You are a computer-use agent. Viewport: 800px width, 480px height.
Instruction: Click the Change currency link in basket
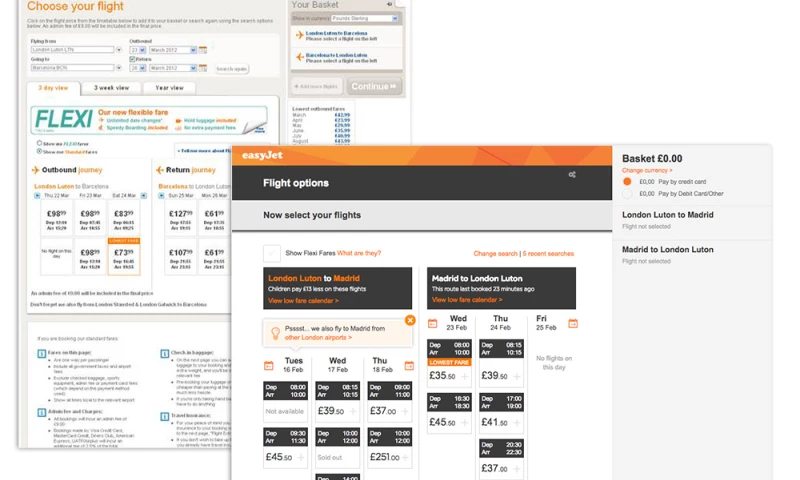pos(646,170)
